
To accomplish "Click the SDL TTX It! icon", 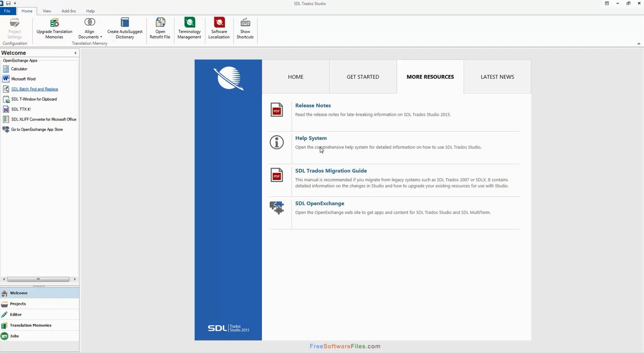I will click(6, 109).
